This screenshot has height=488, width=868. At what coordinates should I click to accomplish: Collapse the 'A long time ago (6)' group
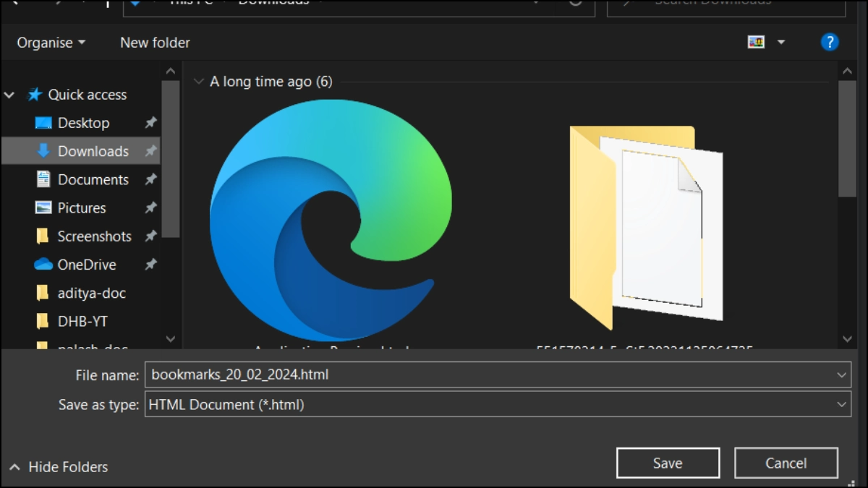(199, 82)
